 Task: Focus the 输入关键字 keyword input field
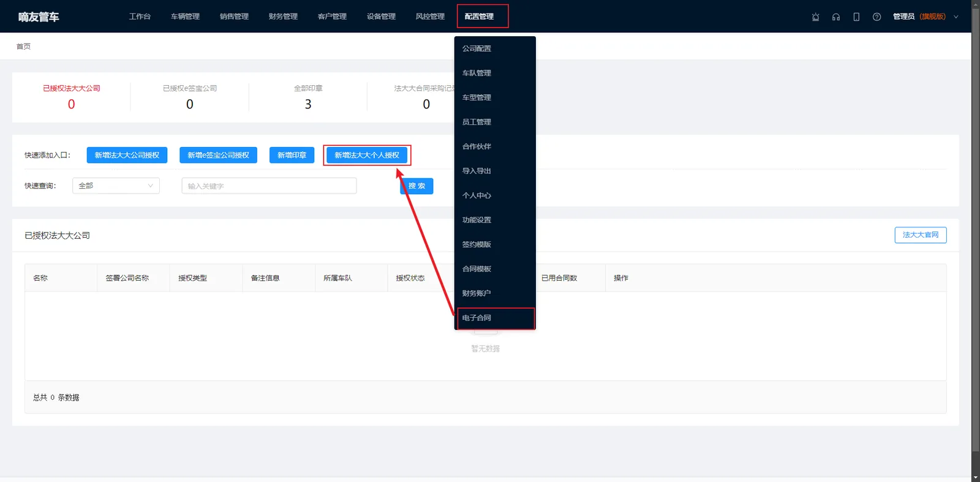[269, 186]
